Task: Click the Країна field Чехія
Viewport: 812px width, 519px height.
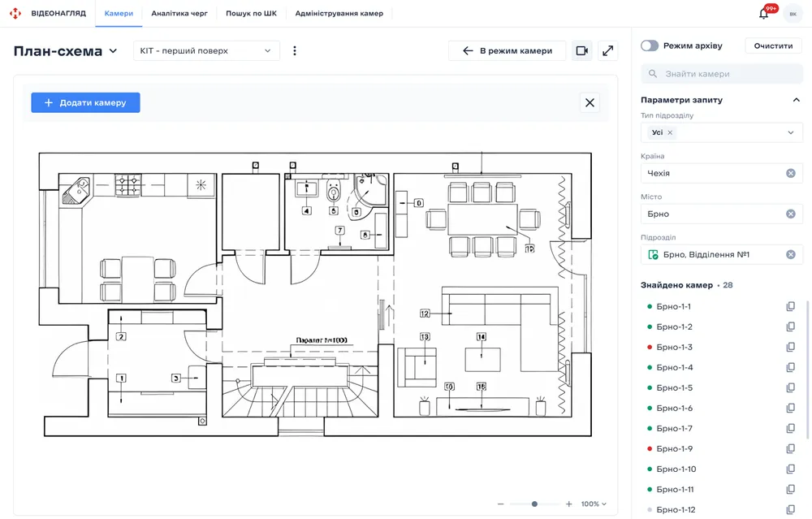Action: pos(722,173)
